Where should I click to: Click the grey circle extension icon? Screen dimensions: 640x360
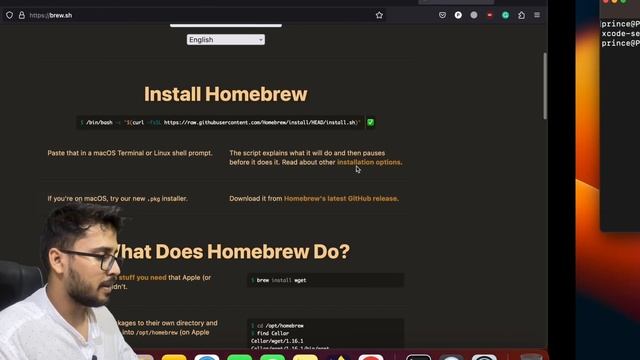tap(473, 15)
